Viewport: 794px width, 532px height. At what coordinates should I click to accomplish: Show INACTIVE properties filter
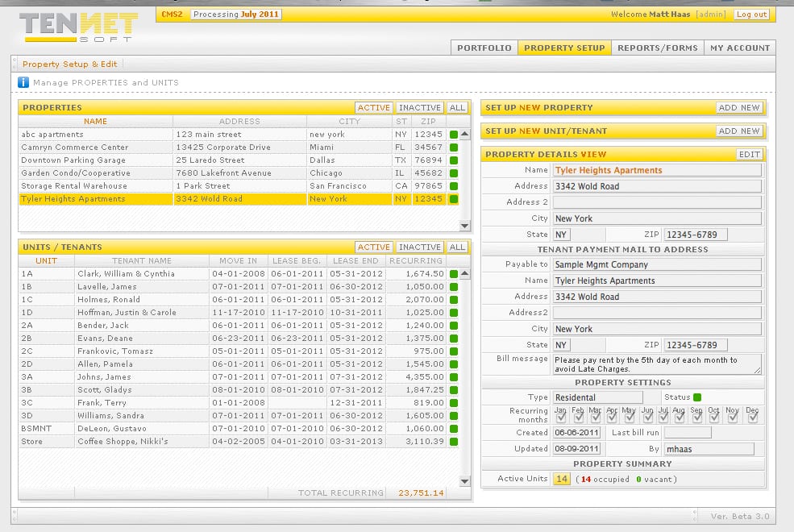[x=420, y=107]
